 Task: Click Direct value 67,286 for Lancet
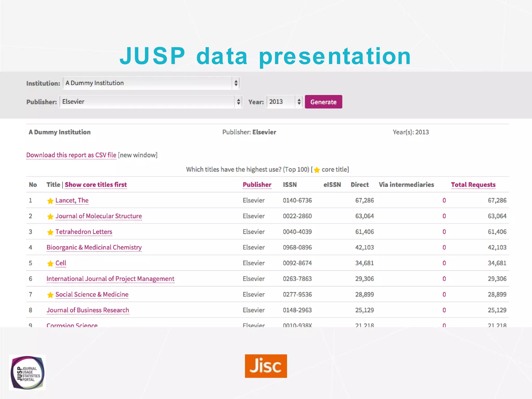tap(364, 201)
